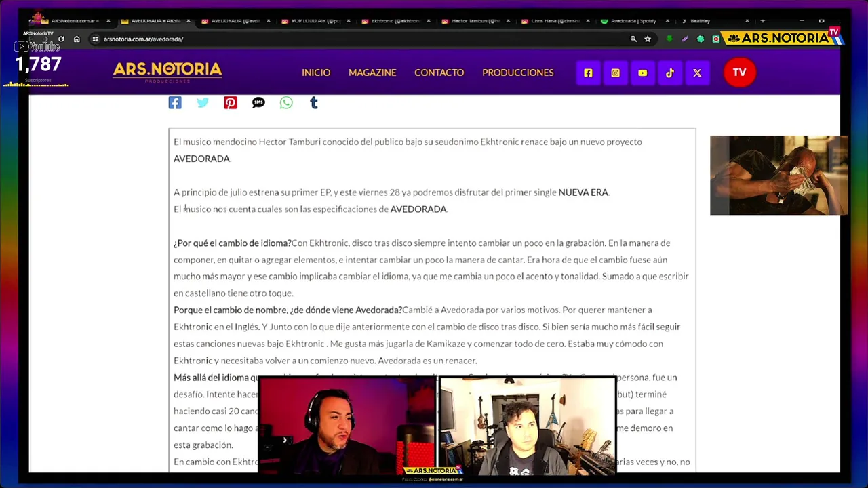This screenshot has height=488, width=868.
Task: Click the question "¿de dónde viene Avedorada?"
Action: click(346, 310)
